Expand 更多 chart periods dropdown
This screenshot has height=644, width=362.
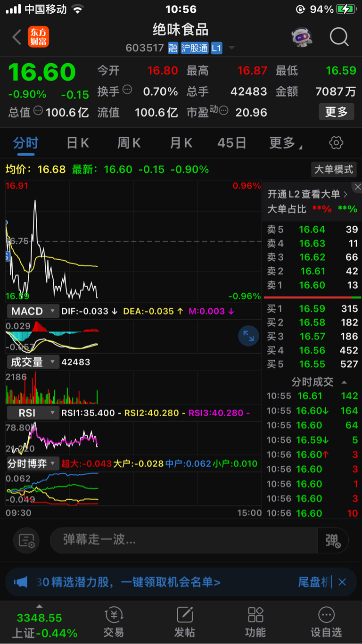tap(286, 143)
